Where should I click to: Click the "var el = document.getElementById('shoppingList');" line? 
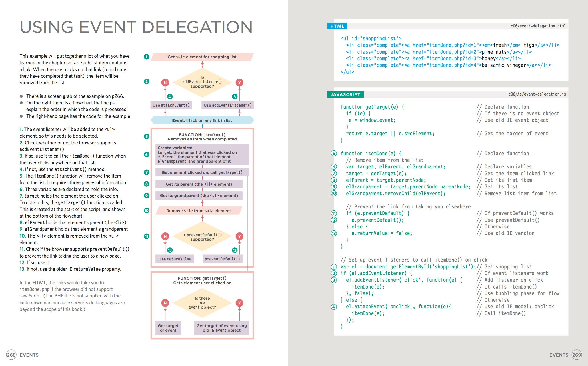(408, 267)
